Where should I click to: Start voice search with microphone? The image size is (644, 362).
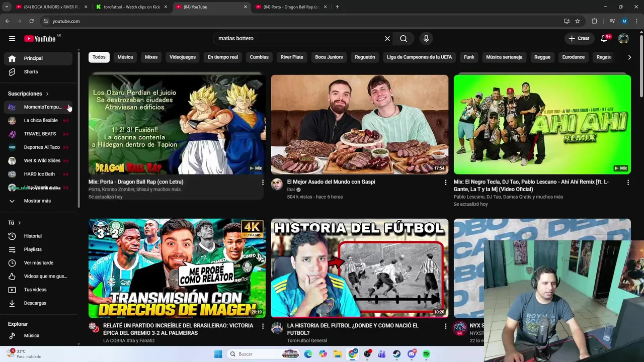426,38
